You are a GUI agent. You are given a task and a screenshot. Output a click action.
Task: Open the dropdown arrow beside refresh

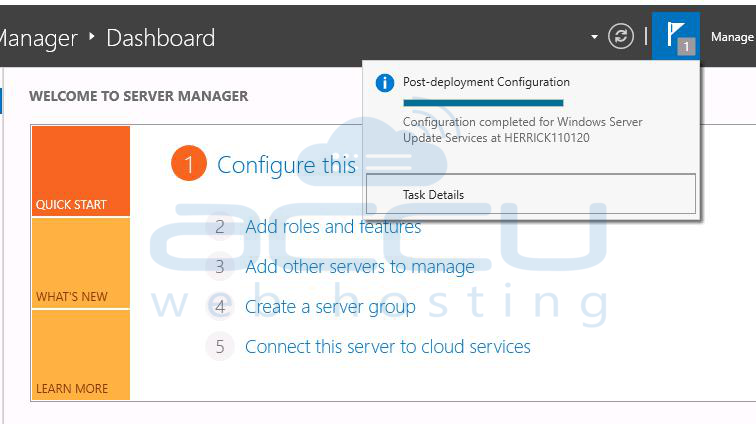tap(594, 37)
